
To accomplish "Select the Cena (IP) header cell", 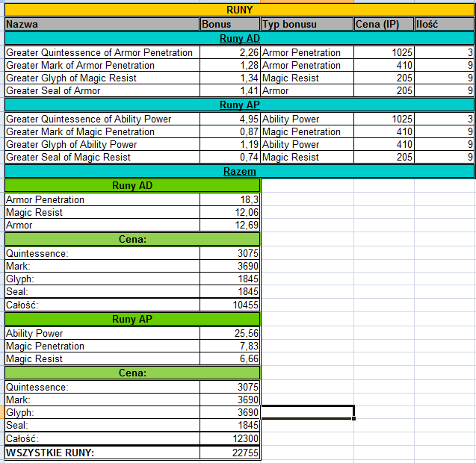I will (x=384, y=24).
